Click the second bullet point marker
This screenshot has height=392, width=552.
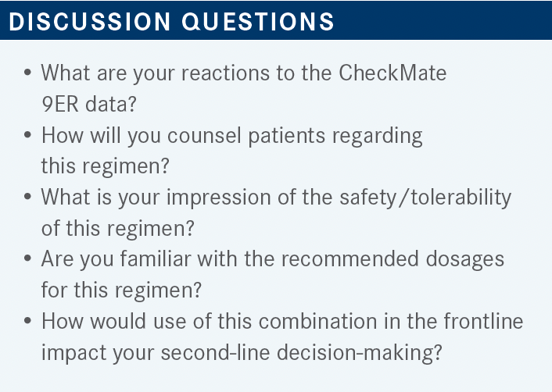tap(28, 135)
